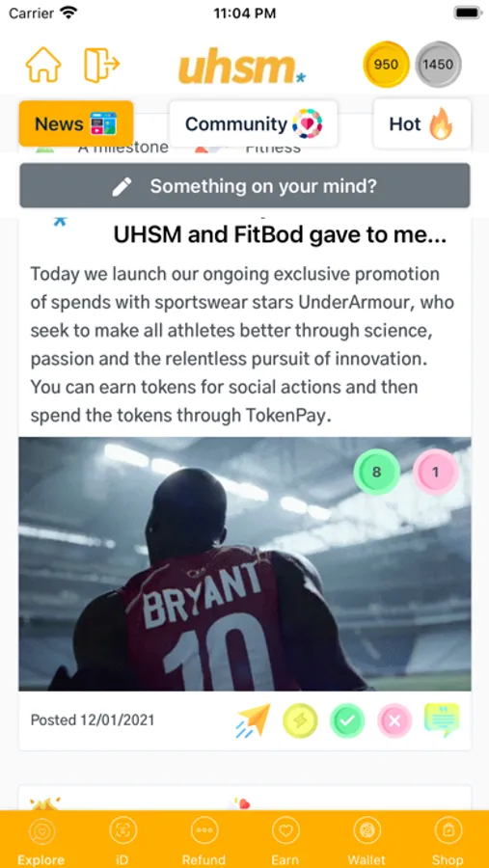Tap the yellow lightning bolt coin

coord(300,720)
